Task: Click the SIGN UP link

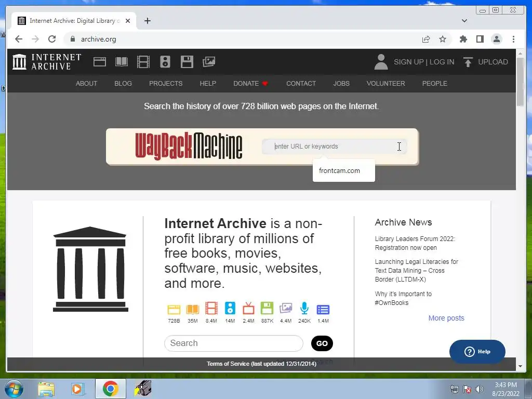Action: [408, 62]
